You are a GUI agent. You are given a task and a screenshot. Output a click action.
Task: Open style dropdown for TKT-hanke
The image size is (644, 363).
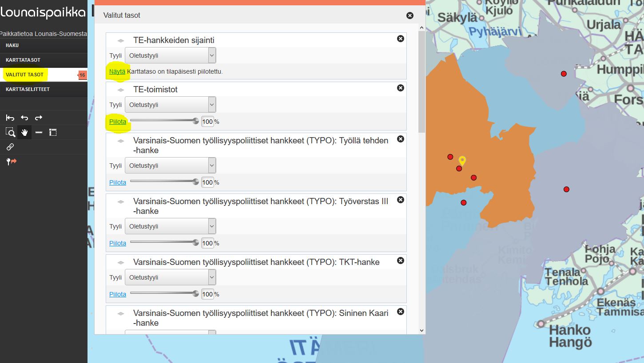click(x=170, y=278)
